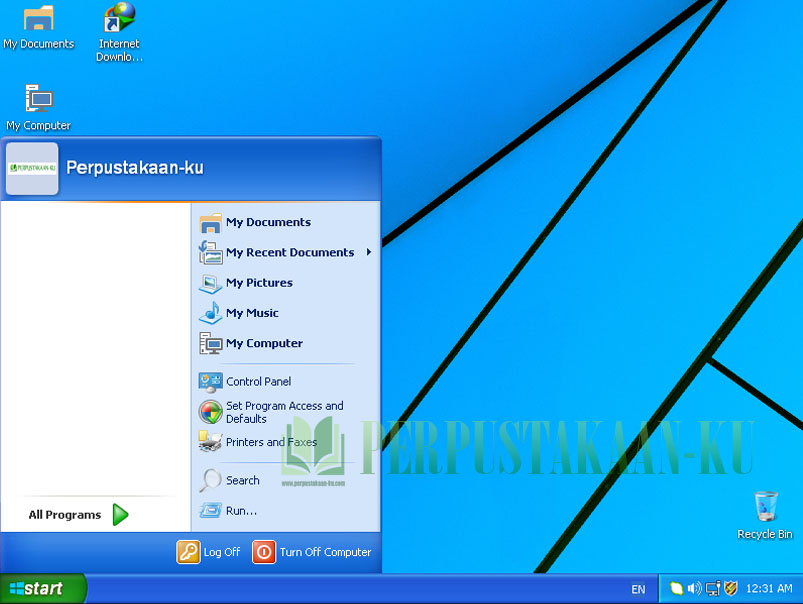Click Turn Off Computer text label
Image resolution: width=803 pixels, height=604 pixels.
point(325,552)
